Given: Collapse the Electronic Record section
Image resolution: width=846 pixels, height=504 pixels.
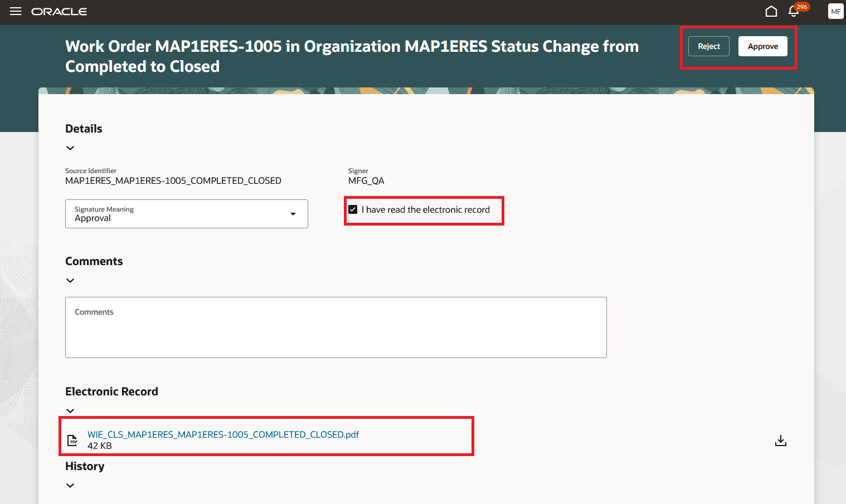Looking at the screenshot, I should 70,410.
